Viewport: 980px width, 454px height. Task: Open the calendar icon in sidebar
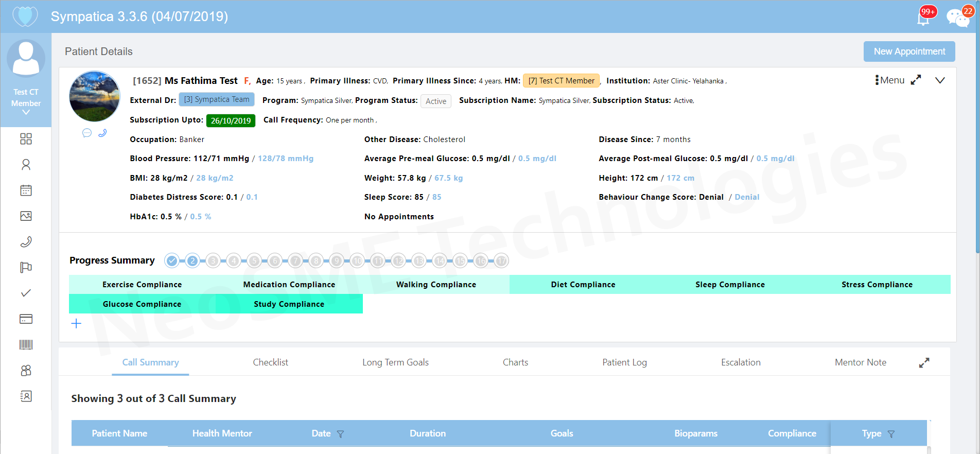click(26, 190)
